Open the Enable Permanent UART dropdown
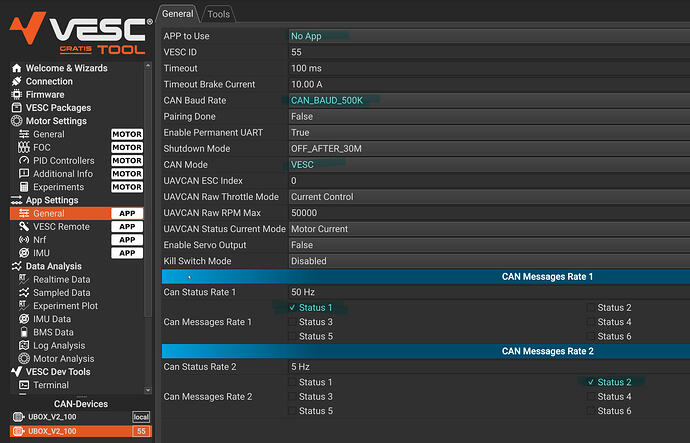Image resolution: width=690 pixels, height=443 pixels. (489, 132)
